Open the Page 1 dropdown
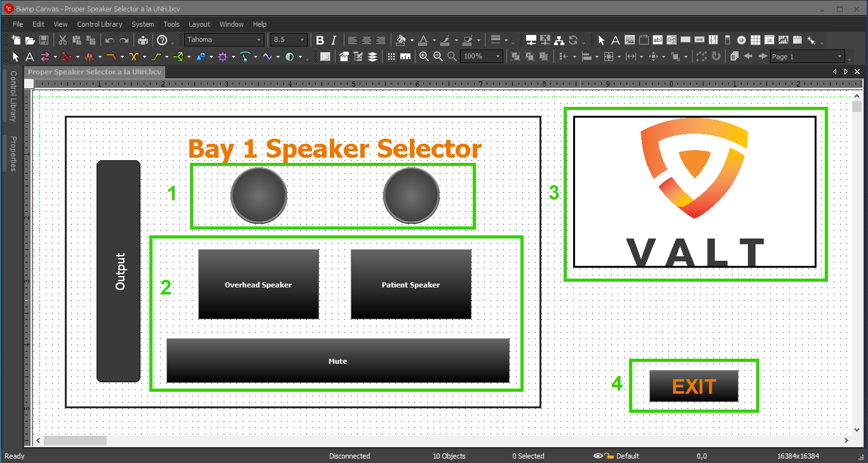The image size is (868, 463). (x=840, y=57)
